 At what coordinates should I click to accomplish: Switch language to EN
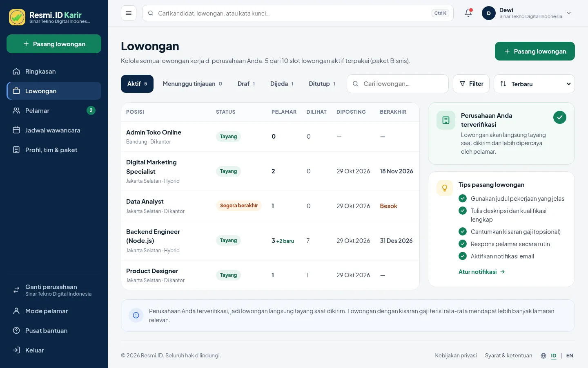click(570, 356)
